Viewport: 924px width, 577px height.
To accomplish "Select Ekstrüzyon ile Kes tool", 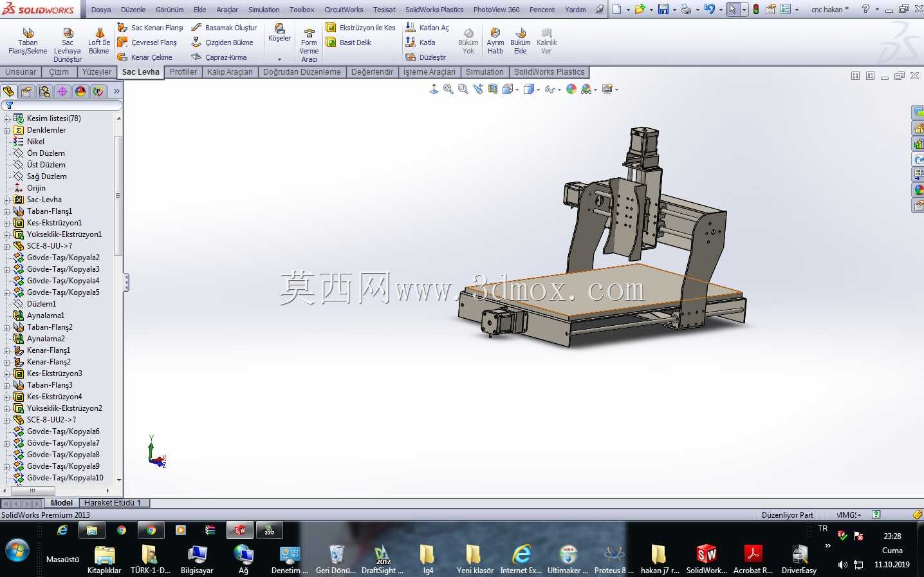I will [360, 28].
